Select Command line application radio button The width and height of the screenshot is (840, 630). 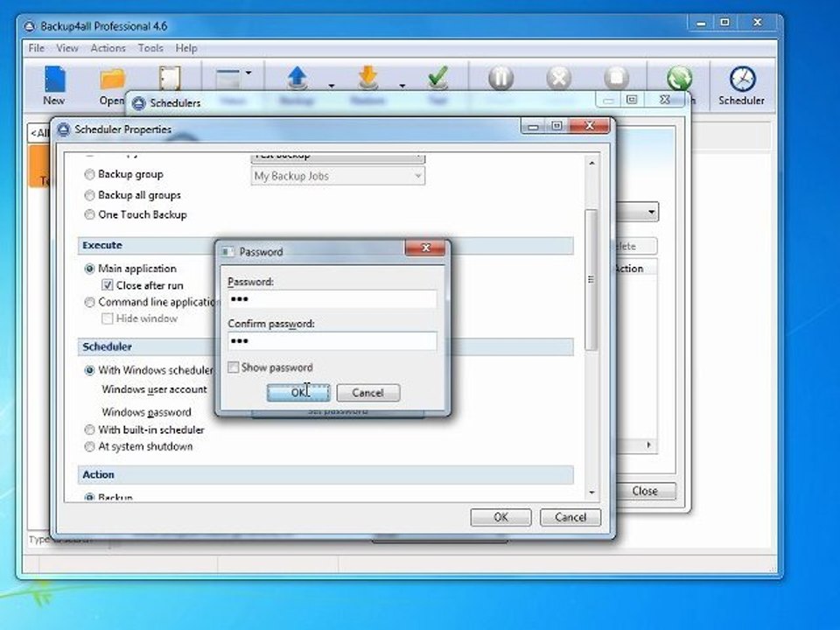(89, 302)
